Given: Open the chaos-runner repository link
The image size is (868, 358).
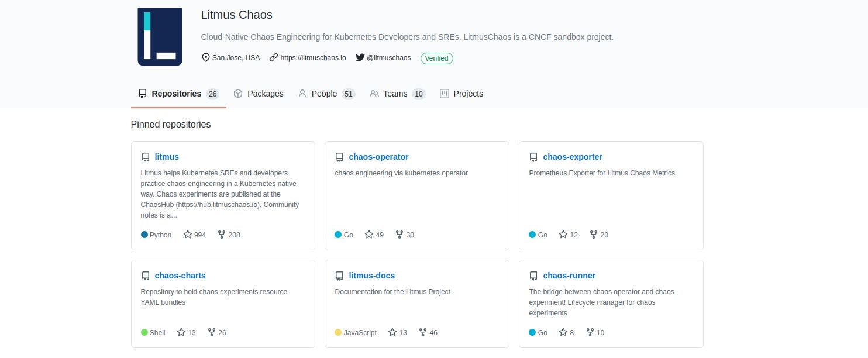Looking at the screenshot, I should click(569, 276).
